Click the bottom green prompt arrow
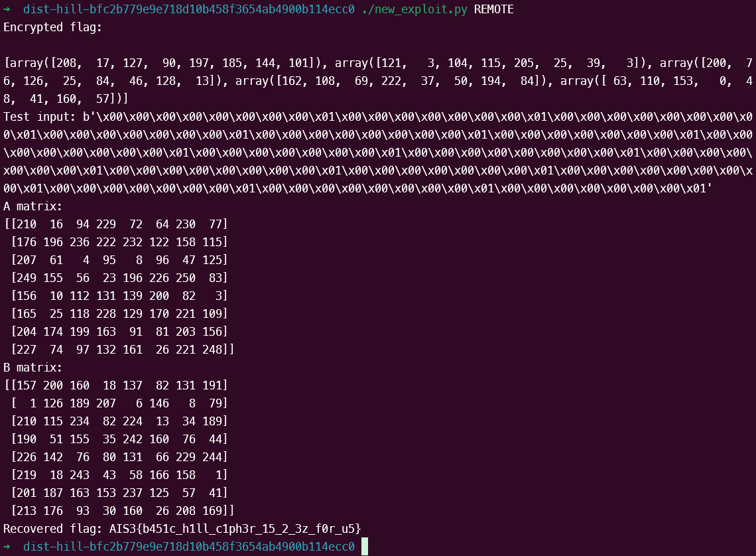This screenshot has width=756, height=556. point(7,546)
